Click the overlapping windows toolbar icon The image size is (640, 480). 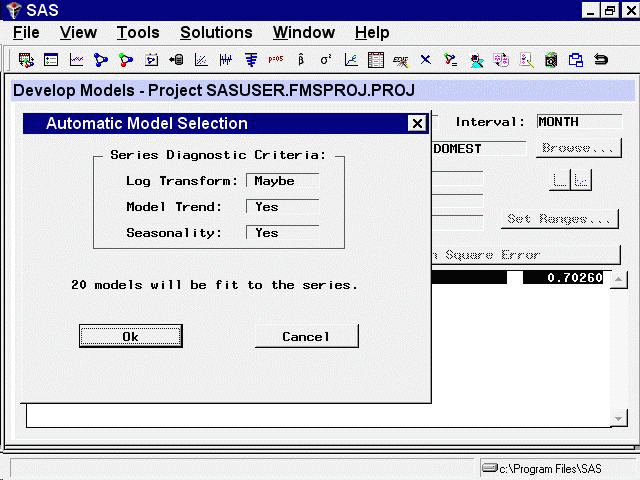pos(576,60)
